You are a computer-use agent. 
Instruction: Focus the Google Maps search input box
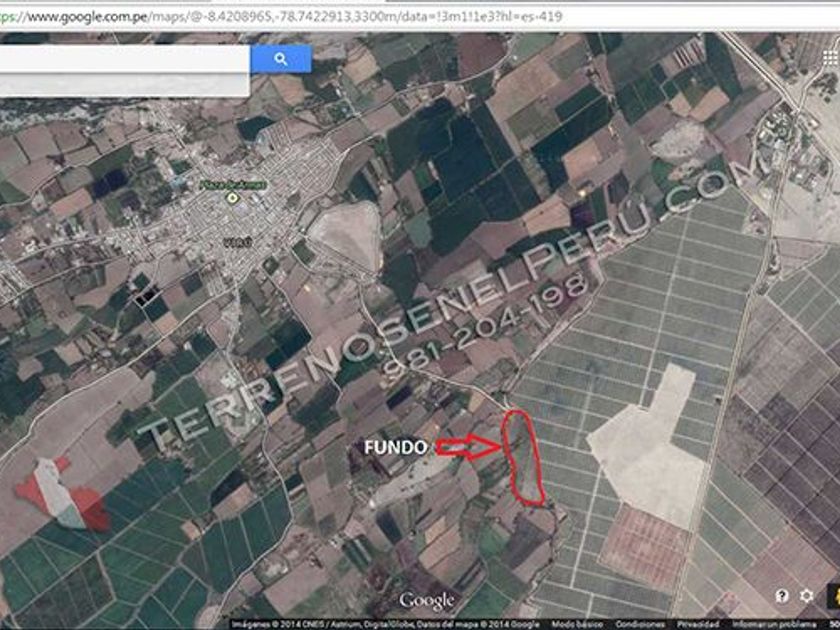coord(124,59)
